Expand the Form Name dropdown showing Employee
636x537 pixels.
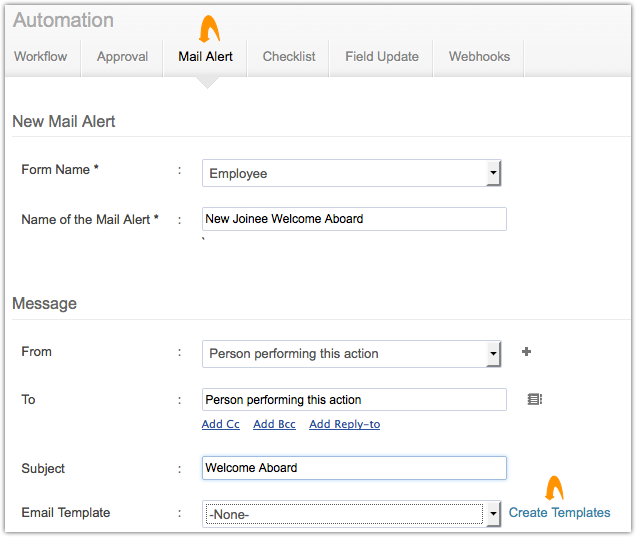click(351, 173)
